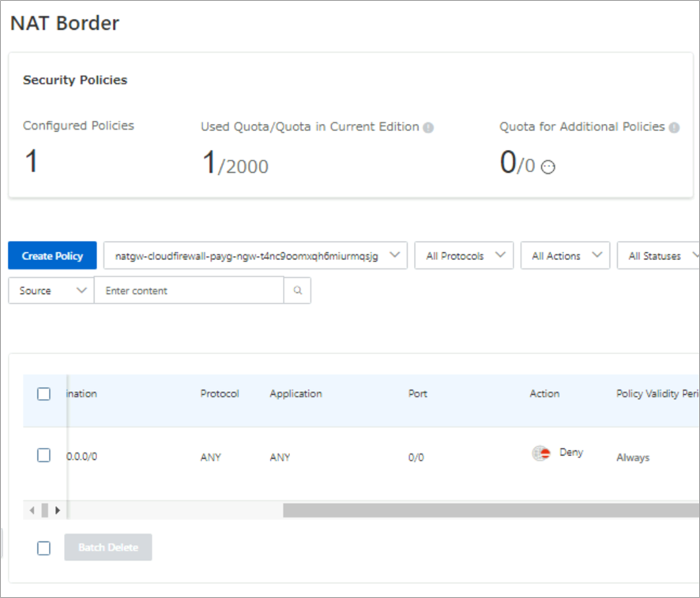
Task: Click the Batch Delete button
Action: pyautogui.click(x=108, y=547)
